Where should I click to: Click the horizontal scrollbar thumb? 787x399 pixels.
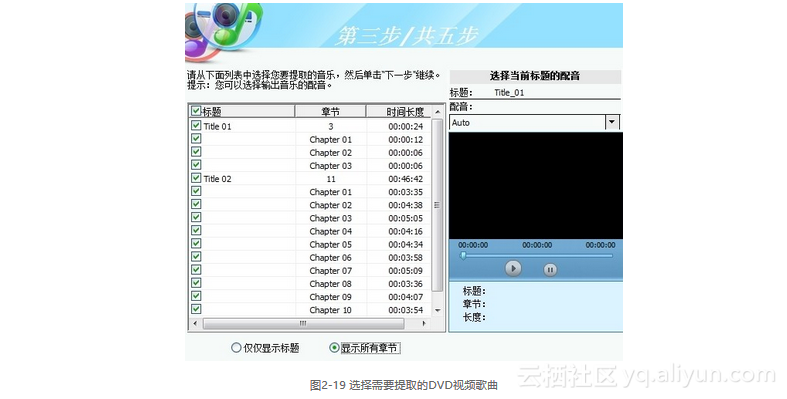(x=303, y=324)
